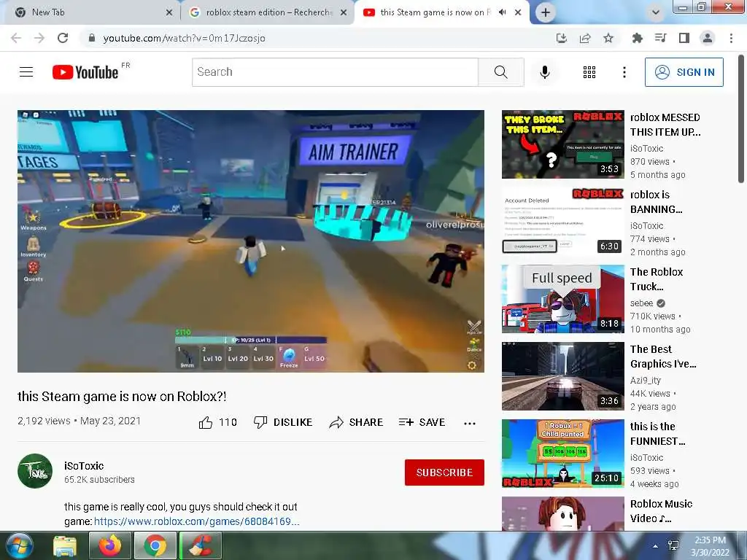Go to the YouTube home logo

[86, 72]
